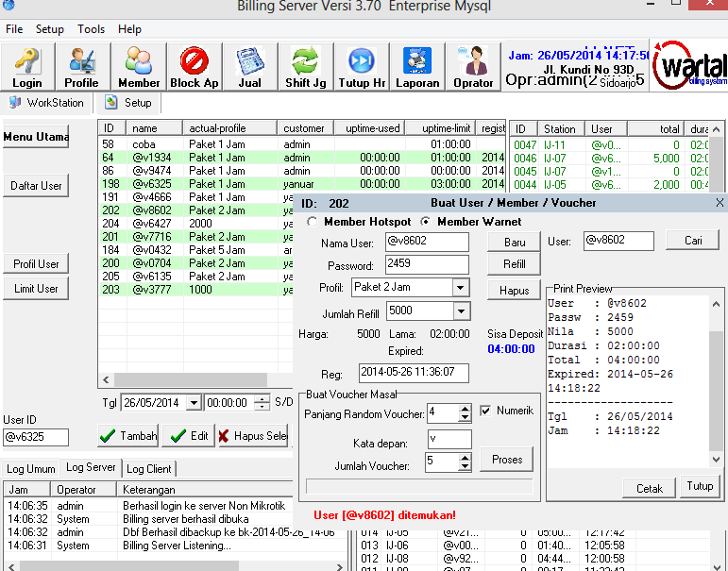Click the User search field in dialog
728x571 pixels.
click(618, 241)
